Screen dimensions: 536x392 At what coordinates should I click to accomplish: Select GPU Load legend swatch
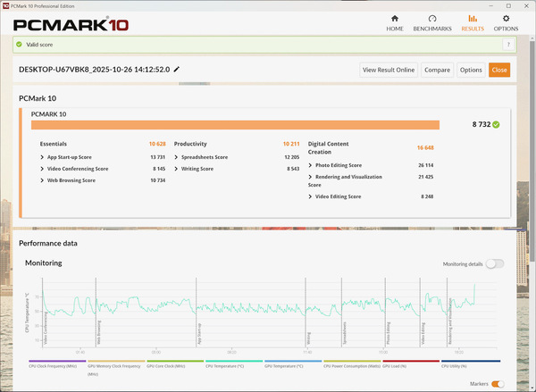tap(411, 361)
